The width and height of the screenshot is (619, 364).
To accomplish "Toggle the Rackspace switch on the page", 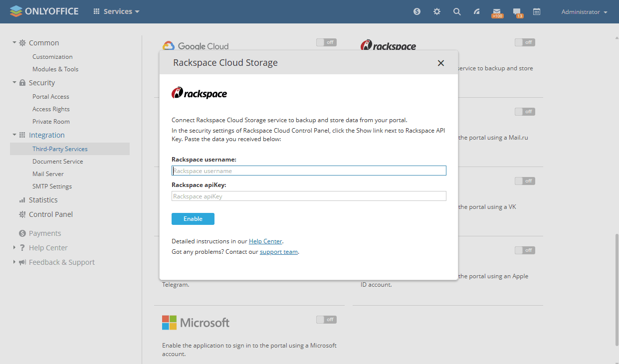I will click(x=525, y=42).
